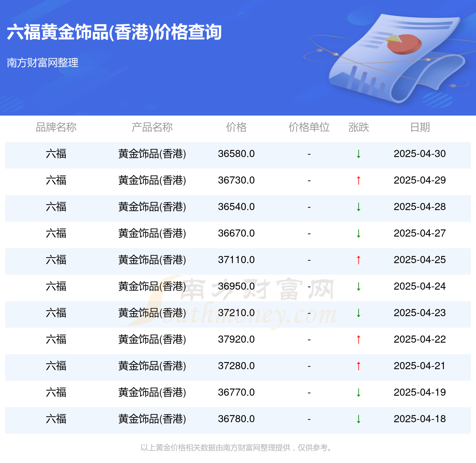Click the down arrow for 2025-04-28
The width and height of the screenshot is (476, 463).
click(x=358, y=207)
